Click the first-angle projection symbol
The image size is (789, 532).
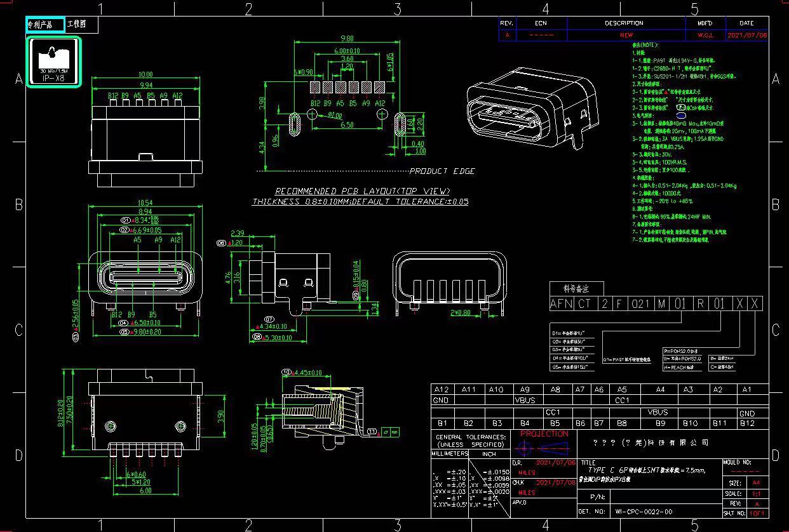point(543,448)
